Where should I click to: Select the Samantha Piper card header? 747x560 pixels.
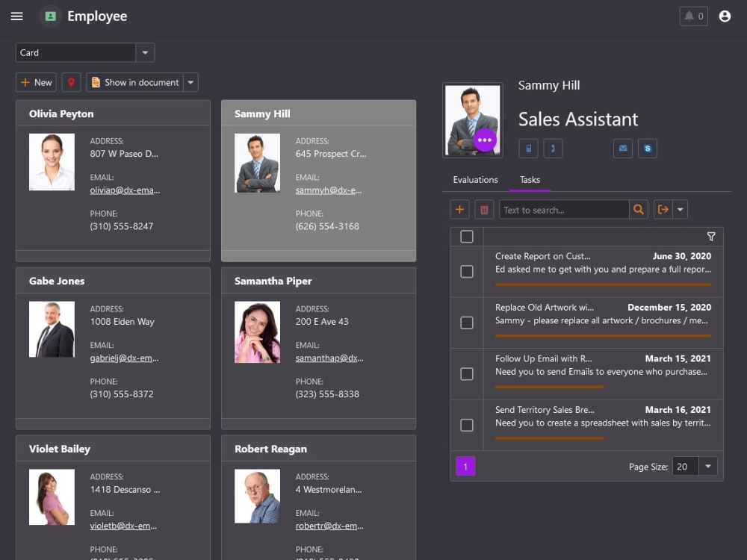click(x=319, y=281)
